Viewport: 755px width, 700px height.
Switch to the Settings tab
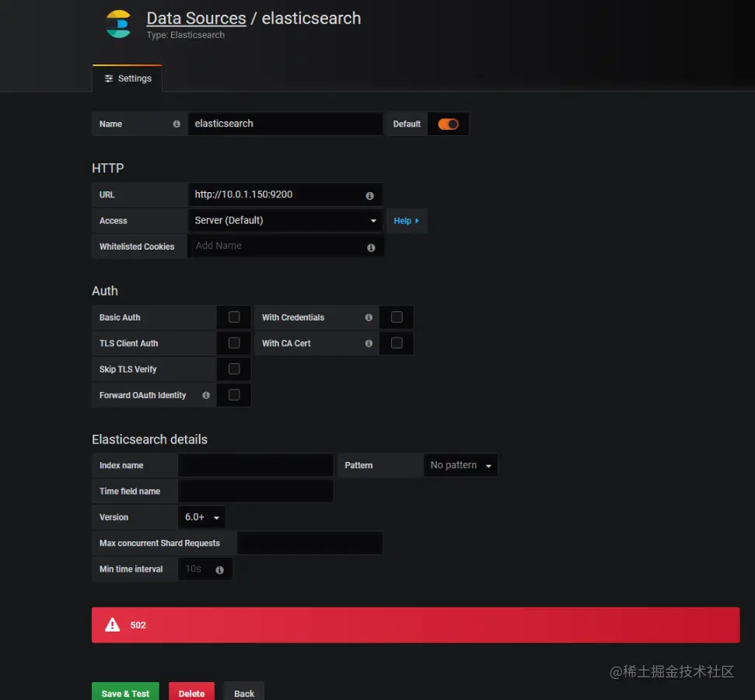coord(128,79)
